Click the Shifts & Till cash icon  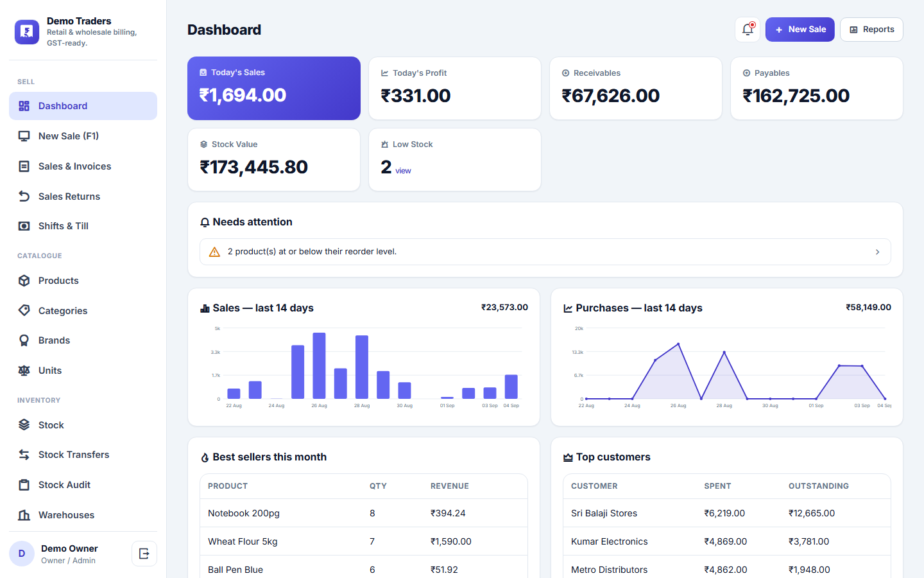pos(24,226)
